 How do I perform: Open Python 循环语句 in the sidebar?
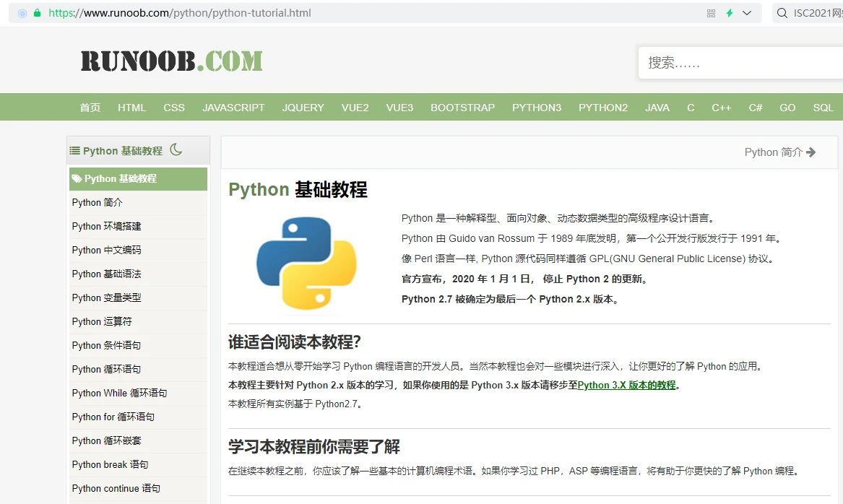[138, 369]
